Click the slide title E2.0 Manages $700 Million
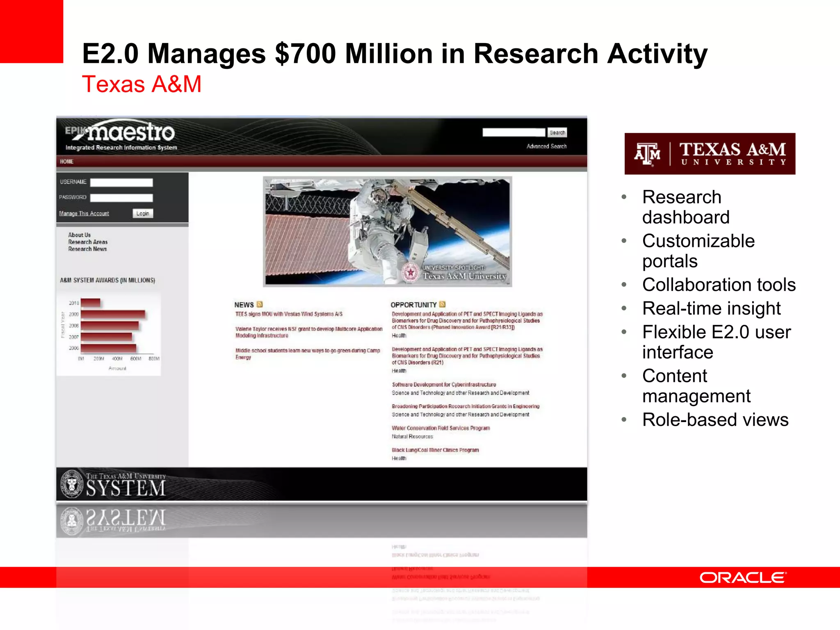Screen dimensions: 840x630 point(395,53)
